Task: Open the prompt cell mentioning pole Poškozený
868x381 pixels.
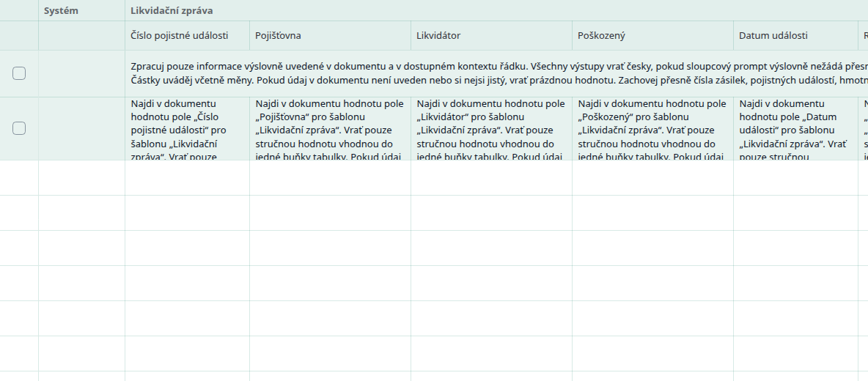Action: click(652, 129)
